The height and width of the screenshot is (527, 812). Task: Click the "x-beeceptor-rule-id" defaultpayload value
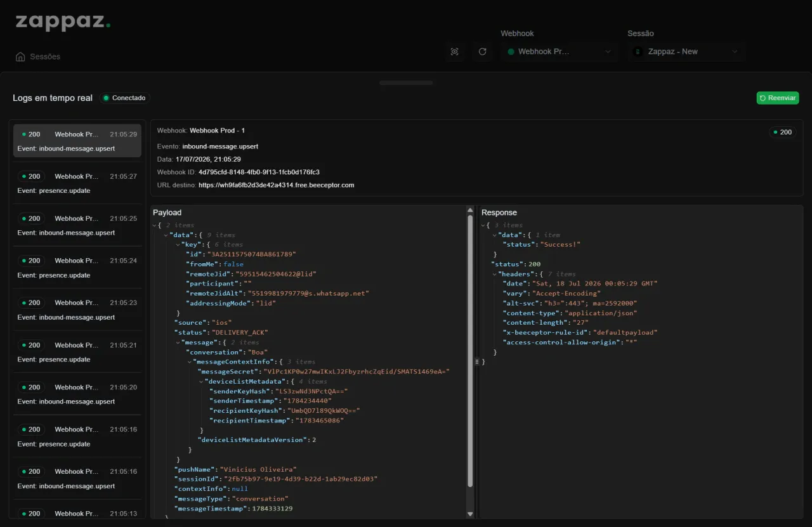[624, 332]
